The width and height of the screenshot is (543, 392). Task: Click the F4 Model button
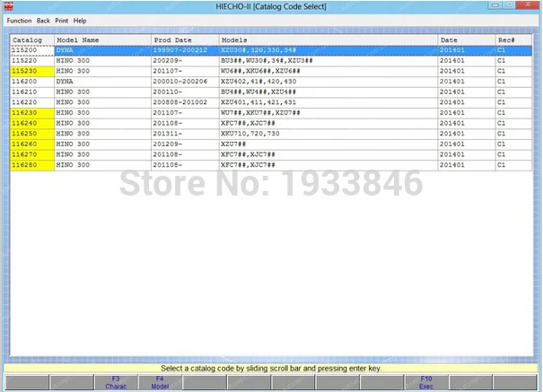(160, 382)
